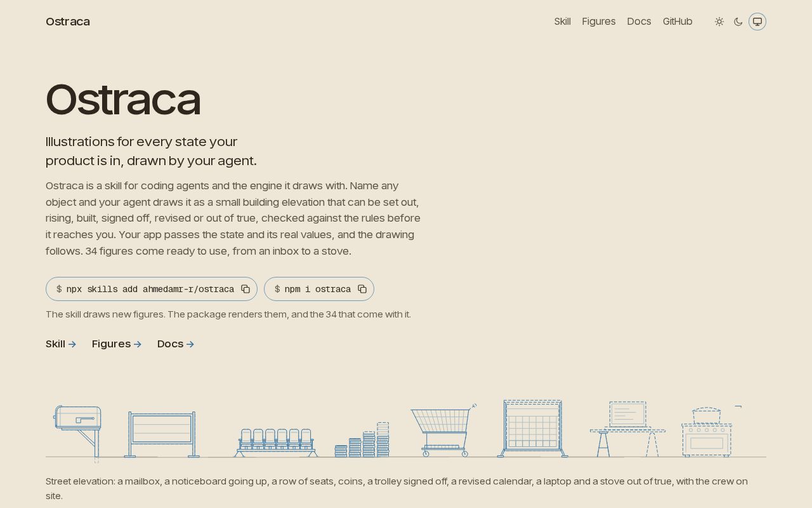Switch to light theme sun icon
The image size is (812, 508).
[x=719, y=22]
